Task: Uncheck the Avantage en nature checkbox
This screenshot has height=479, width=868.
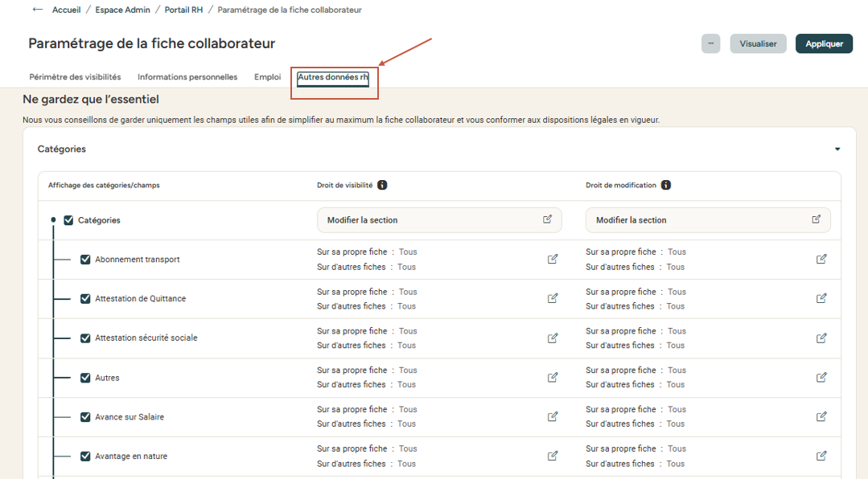Action: tap(85, 456)
